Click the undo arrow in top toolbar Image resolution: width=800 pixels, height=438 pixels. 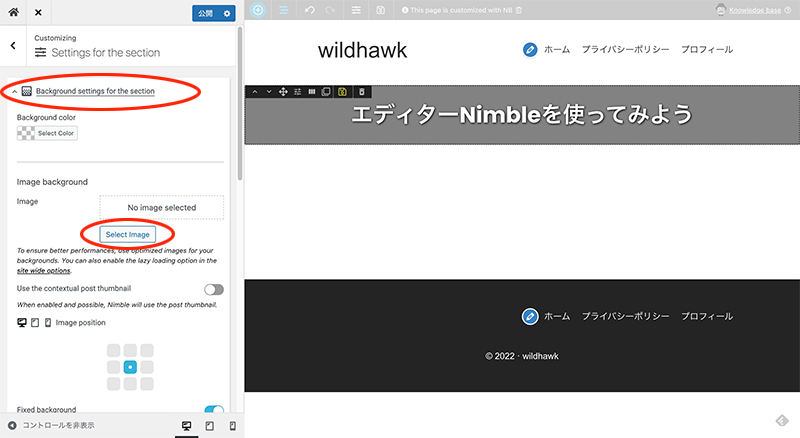tap(309, 10)
